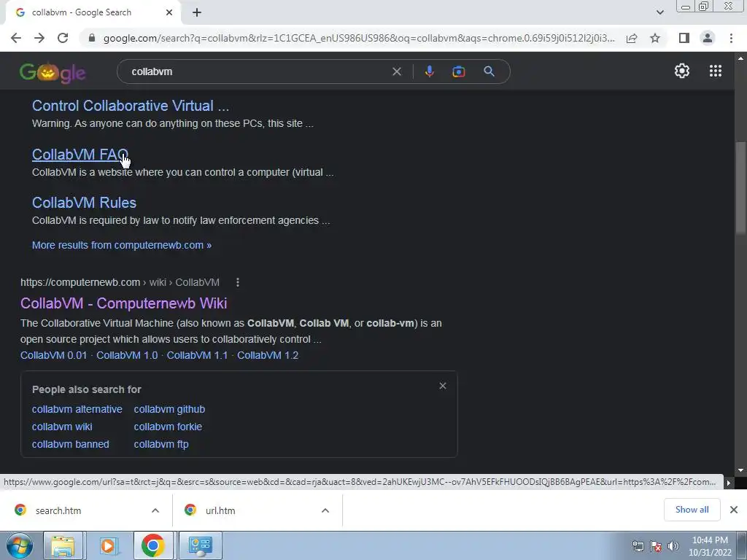
Task: Open the CollabVM Rules link
Action: click(x=84, y=203)
